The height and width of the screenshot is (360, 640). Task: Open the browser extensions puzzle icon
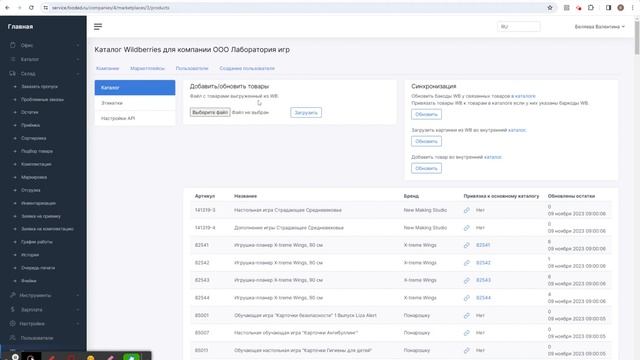coord(591,8)
